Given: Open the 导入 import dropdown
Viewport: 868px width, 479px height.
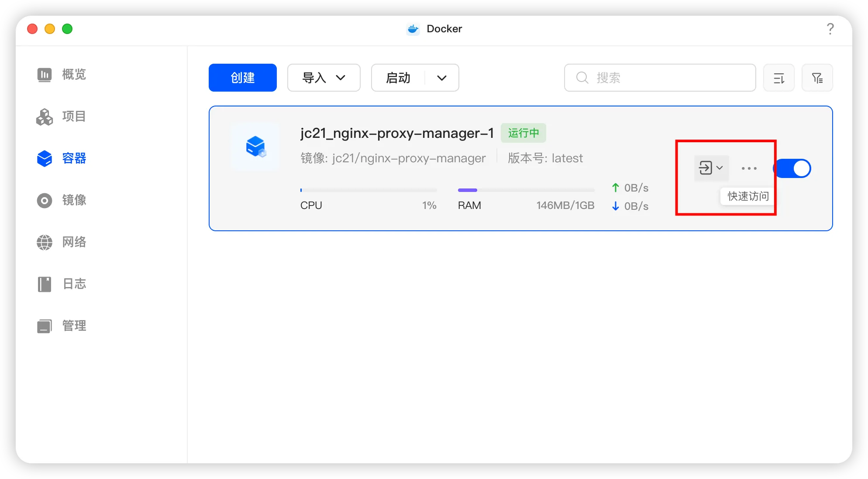Looking at the screenshot, I should pyautogui.click(x=324, y=78).
